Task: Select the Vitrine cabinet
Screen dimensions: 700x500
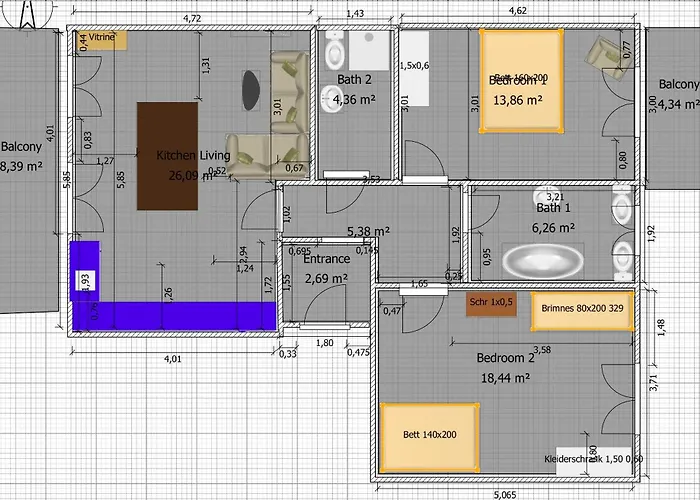Action: pyautogui.click(x=100, y=39)
